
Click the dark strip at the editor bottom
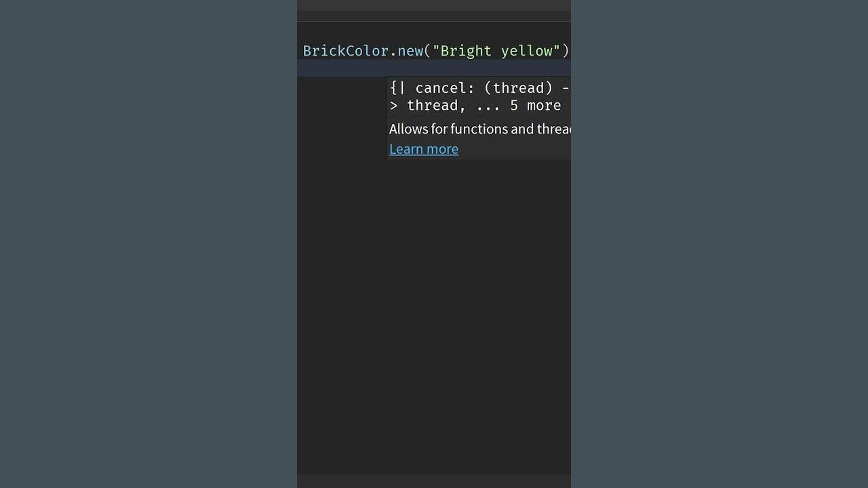434,481
